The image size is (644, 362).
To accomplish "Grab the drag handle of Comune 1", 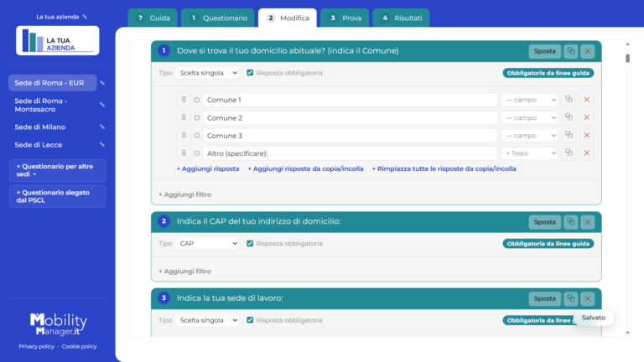I will (184, 100).
